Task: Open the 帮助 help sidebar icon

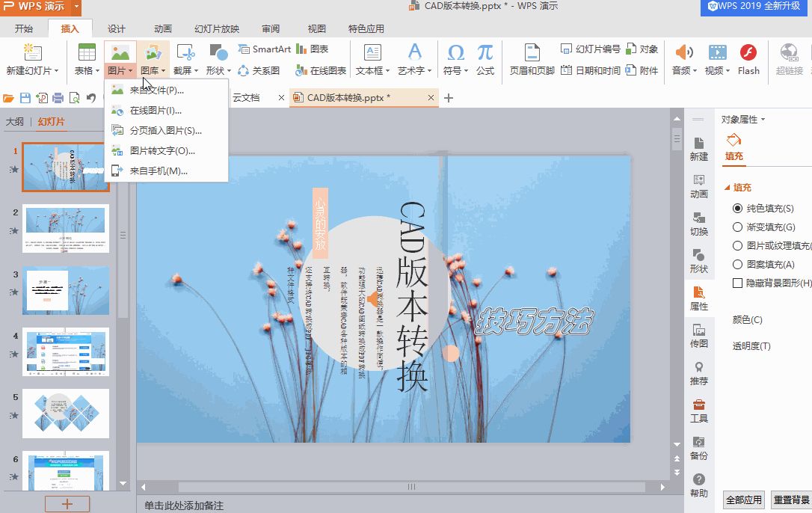Action: pos(698,485)
